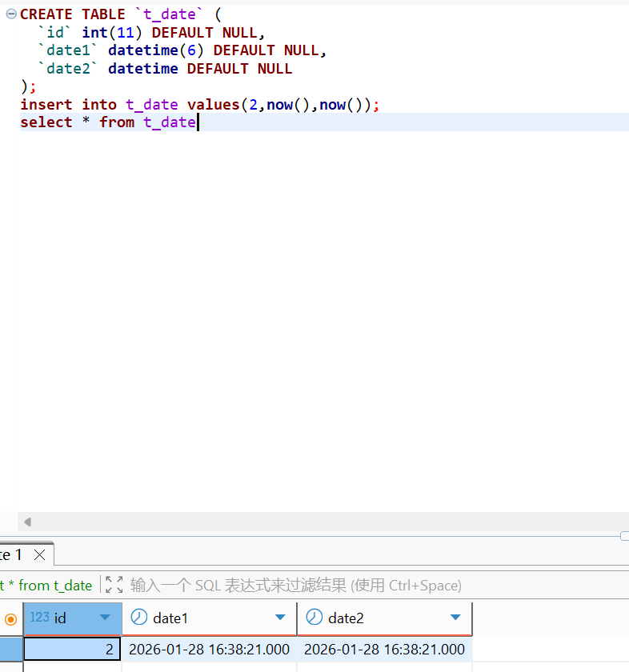The image size is (629, 672).
Task: Click the orange record-mode icon in grid corner
Action: [x=11, y=618]
